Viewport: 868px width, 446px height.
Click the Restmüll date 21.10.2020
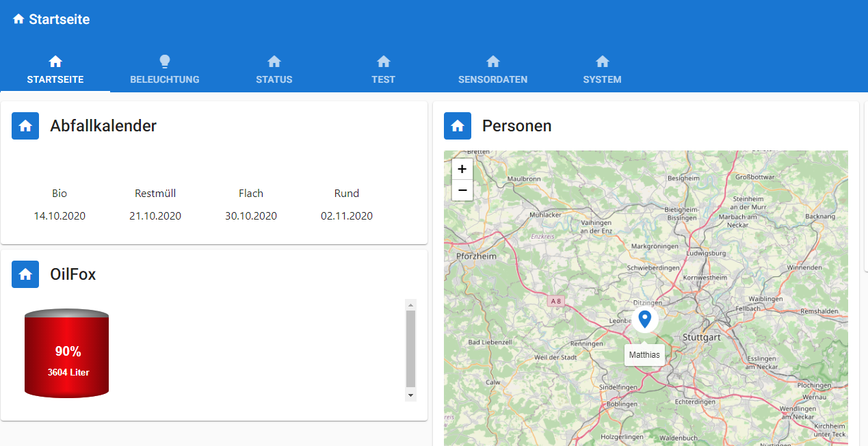tap(155, 216)
